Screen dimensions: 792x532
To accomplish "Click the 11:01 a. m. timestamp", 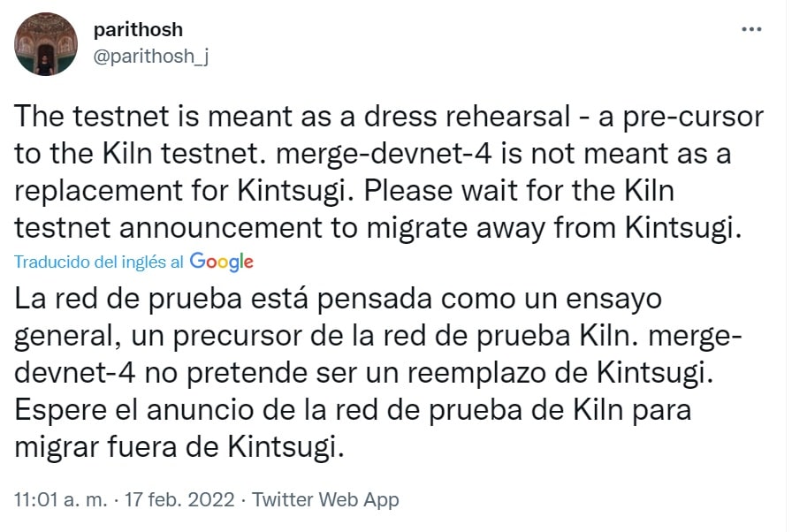I will point(59,499).
